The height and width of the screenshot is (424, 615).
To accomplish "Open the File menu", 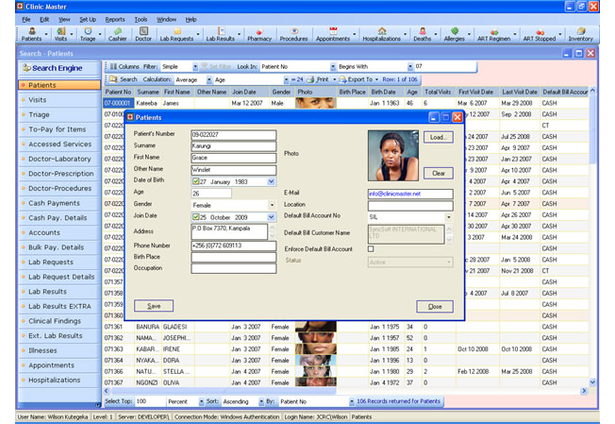I will [26, 20].
